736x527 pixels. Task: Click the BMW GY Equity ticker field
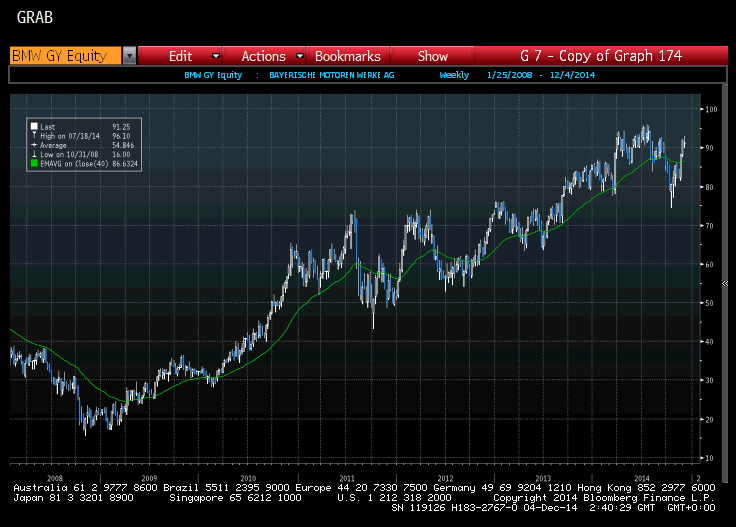64,56
